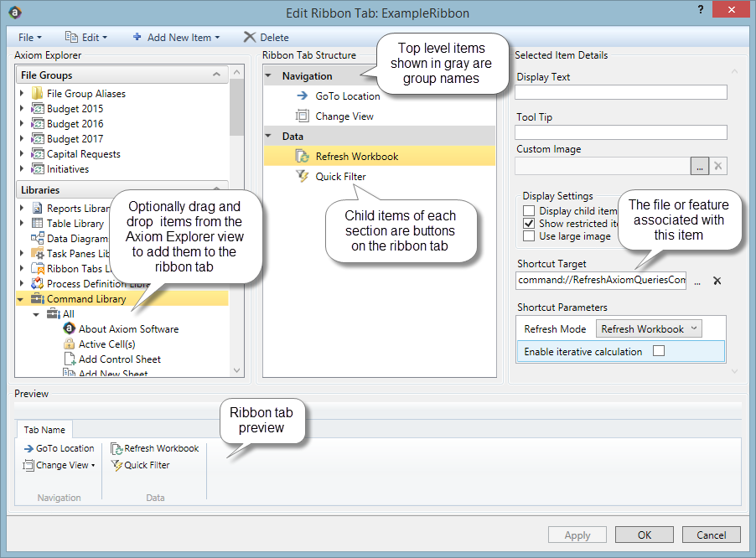Open Change View dropdown in preview ribbon
The width and height of the screenshot is (756, 558).
point(93,465)
